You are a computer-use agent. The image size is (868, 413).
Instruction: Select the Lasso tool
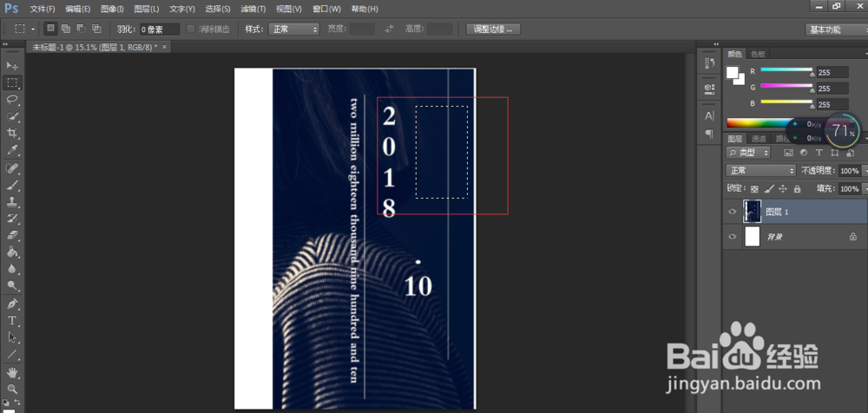click(12, 100)
